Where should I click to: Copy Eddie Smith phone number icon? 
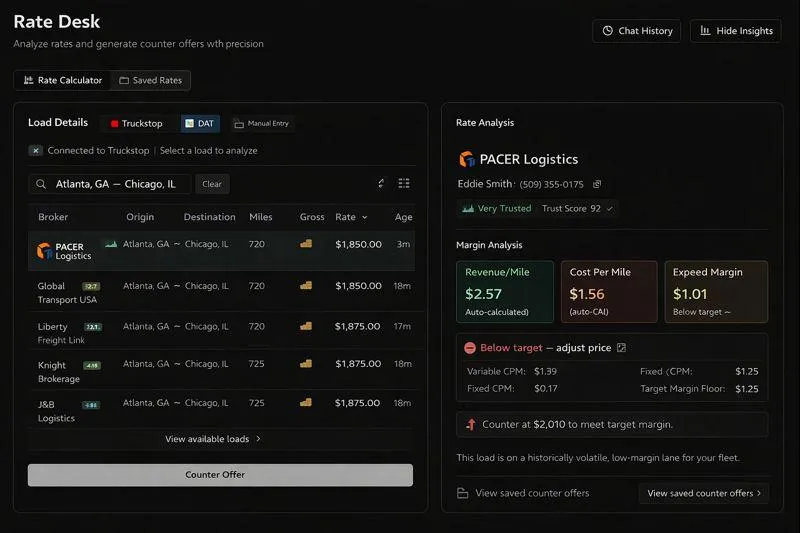[x=596, y=184]
